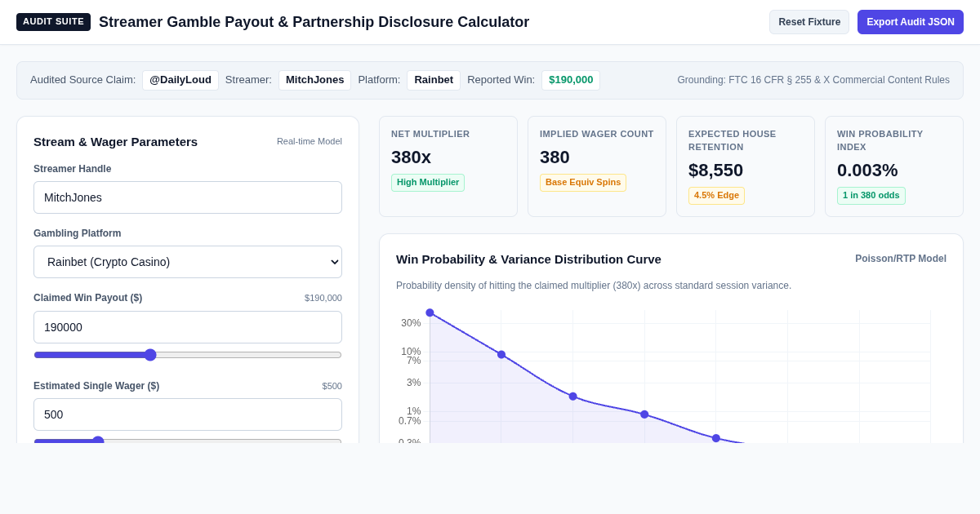The height and width of the screenshot is (514, 980).
Task: Click the chart subtitle about probability density
Action: click(x=594, y=286)
